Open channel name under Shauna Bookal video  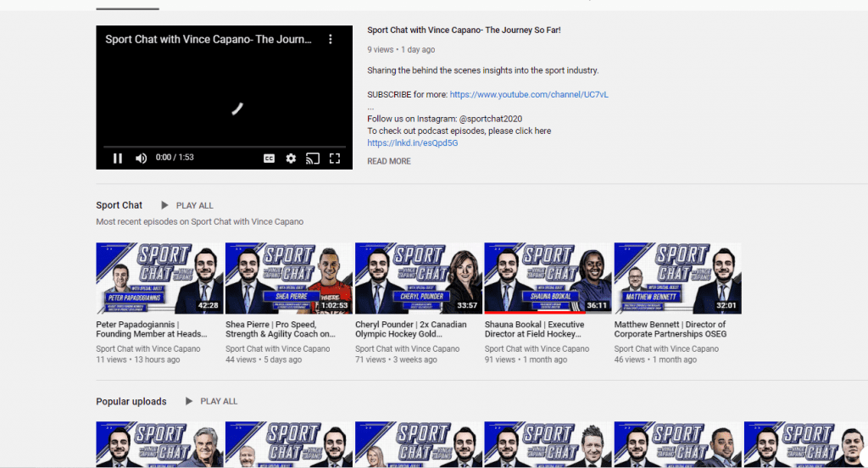click(x=537, y=349)
